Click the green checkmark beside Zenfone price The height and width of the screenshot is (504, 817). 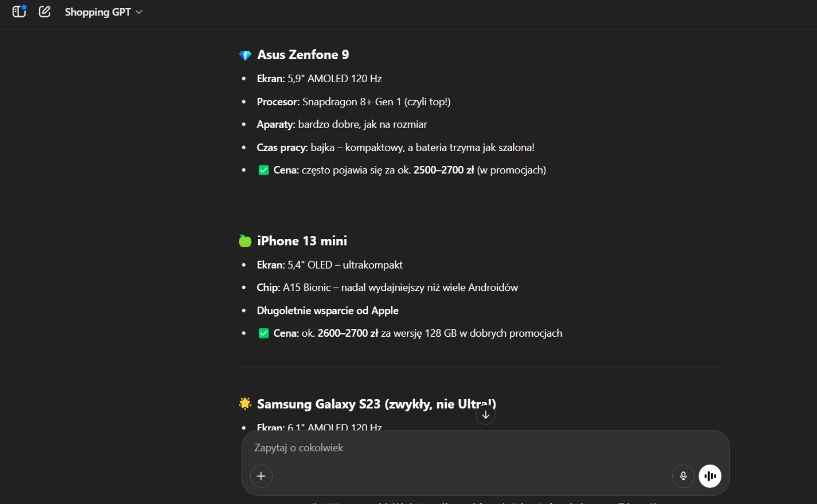click(x=263, y=170)
